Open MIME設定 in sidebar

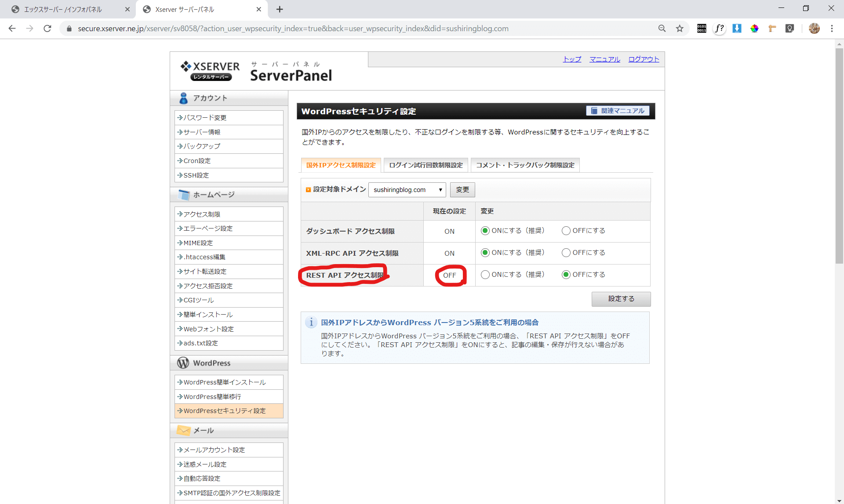coord(229,243)
